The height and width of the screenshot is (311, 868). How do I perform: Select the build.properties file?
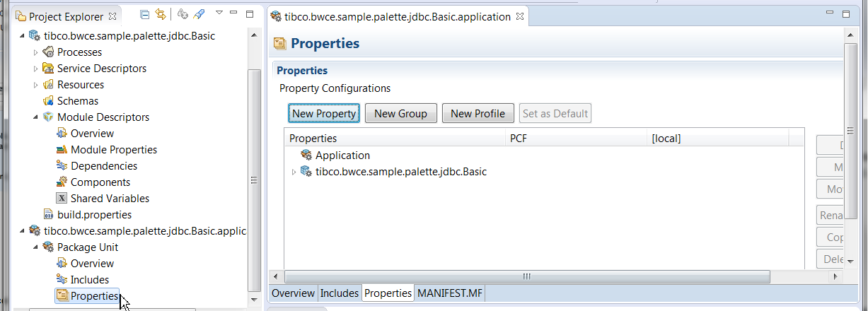pos(94,215)
